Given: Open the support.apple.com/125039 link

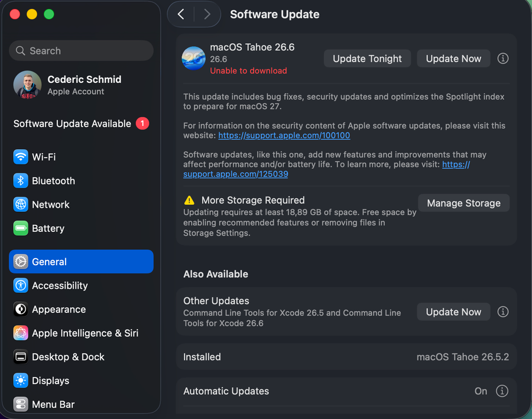Looking at the screenshot, I should (235, 174).
